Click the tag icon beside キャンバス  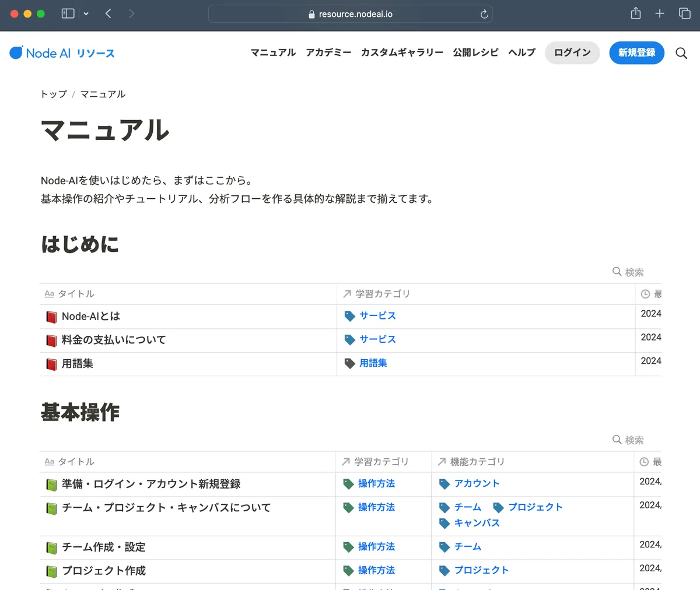point(444,524)
